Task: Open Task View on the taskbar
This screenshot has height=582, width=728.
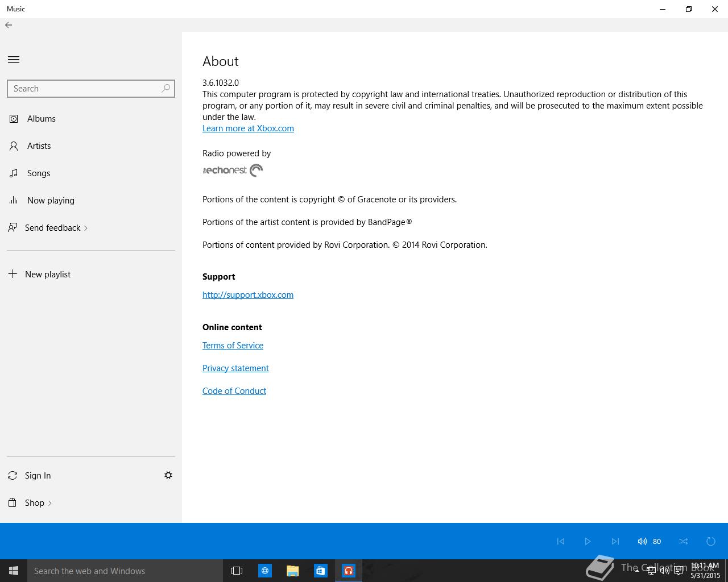Action: point(237,571)
